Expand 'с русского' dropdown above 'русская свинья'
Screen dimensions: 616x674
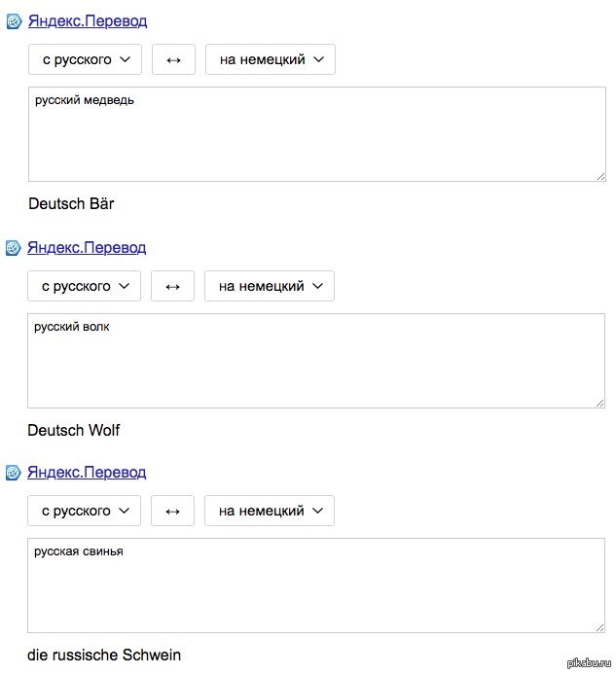click(85, 511)
